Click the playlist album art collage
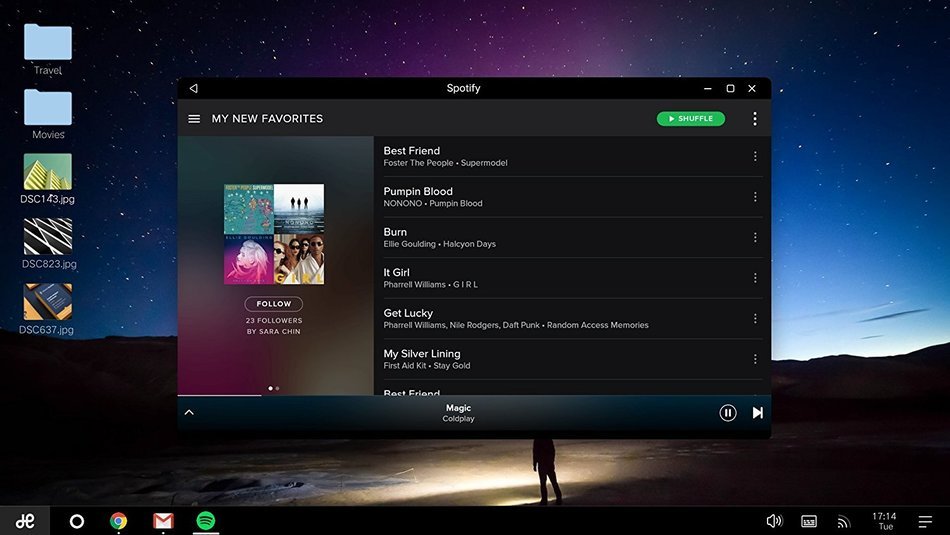This screenshot has width=950, height=535. tap(274, 234)
